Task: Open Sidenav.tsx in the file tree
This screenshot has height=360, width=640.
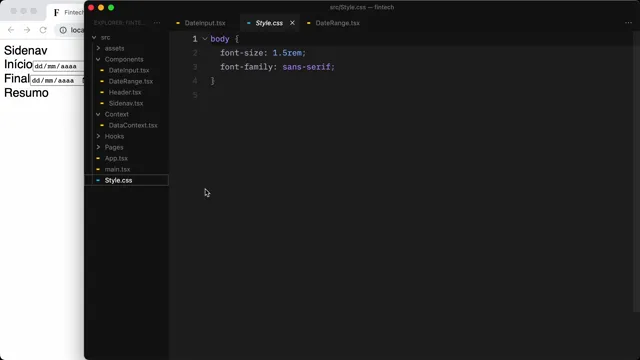Action: point(127,103)
